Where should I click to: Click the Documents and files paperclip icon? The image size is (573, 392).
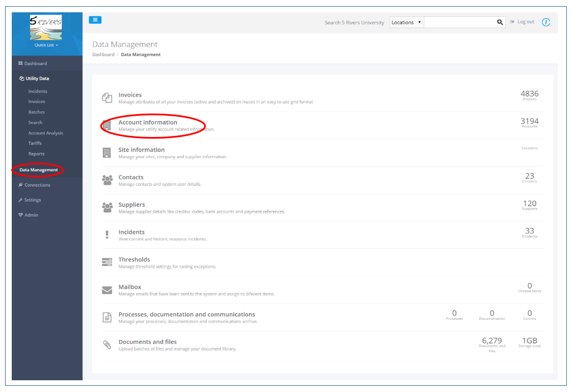tap(107, 344)
